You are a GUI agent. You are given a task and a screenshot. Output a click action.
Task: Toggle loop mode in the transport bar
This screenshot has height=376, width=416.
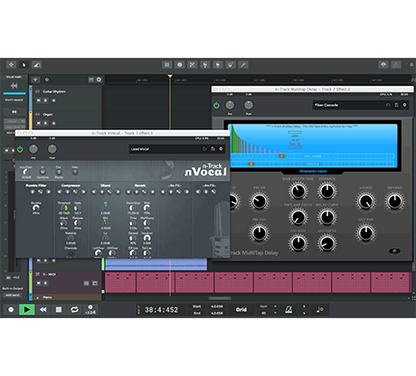[74, 310]
